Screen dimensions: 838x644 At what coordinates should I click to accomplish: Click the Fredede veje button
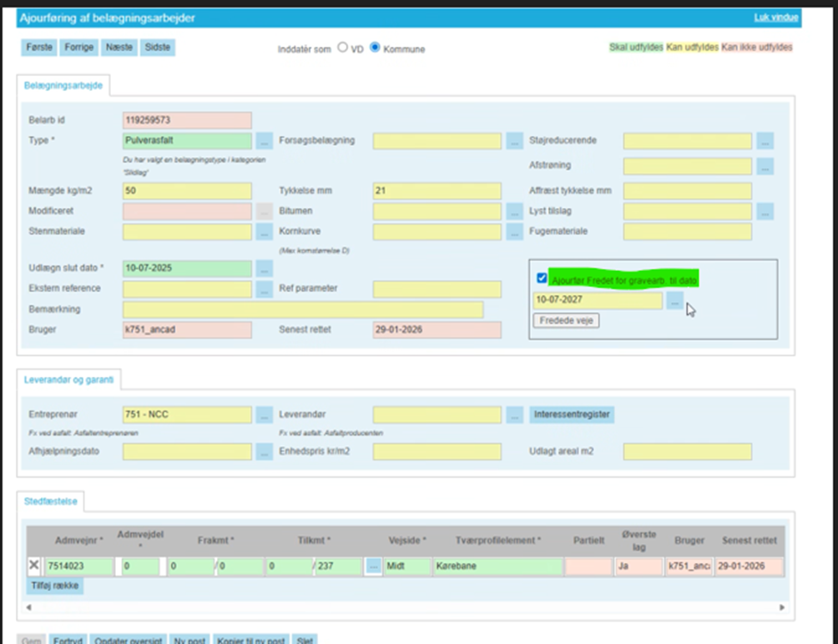[567, 320]
